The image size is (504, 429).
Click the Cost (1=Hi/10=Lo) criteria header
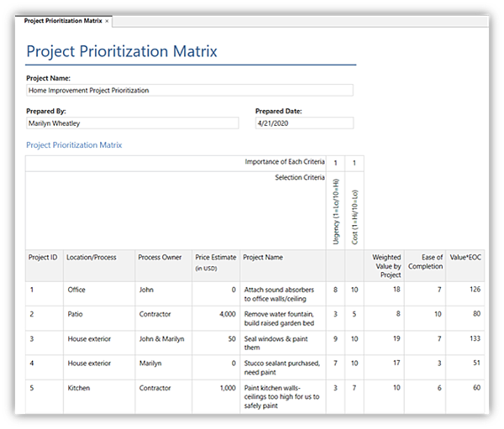(x=354, y=211)
